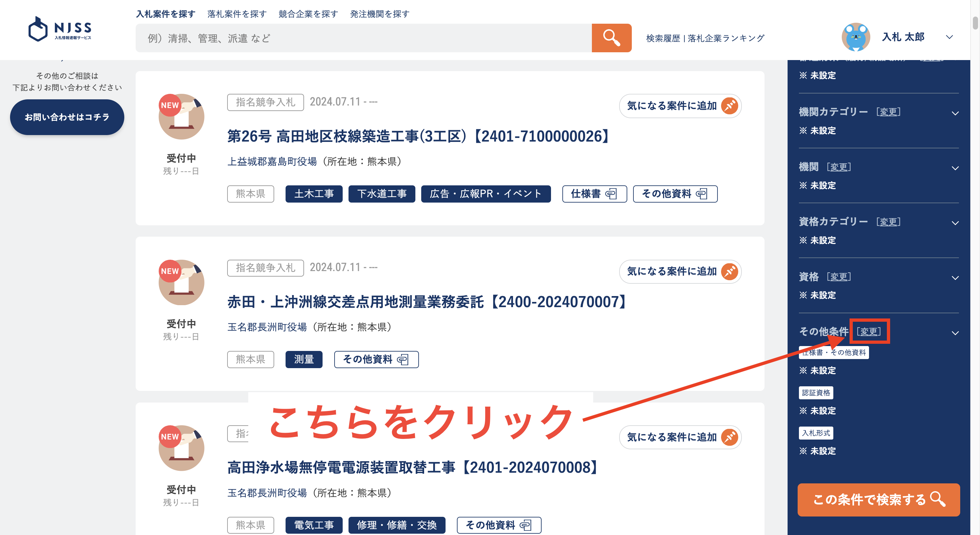Click the NEW ballot box icon on the third case
Image resolution: width=980 pixels, height=535 pixels.
181,448
